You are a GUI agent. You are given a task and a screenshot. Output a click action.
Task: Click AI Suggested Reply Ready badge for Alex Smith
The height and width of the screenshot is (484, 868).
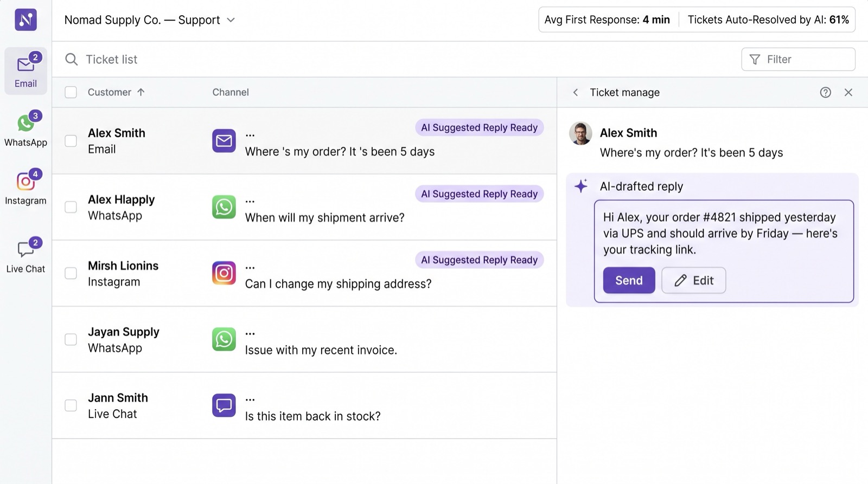coord(480,128)
